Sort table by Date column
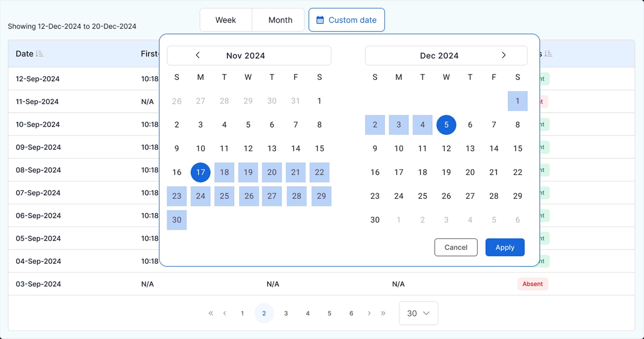 (x=39, y=54)
